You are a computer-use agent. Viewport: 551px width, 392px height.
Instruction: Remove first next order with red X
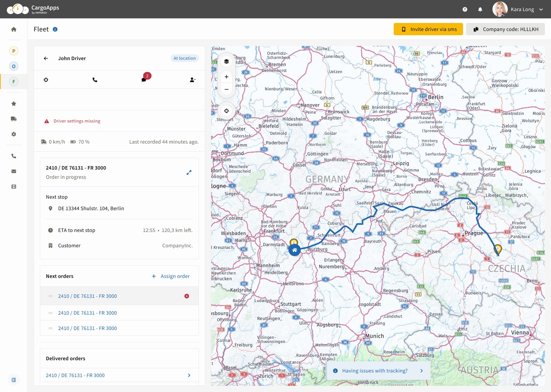click(187, 296)
